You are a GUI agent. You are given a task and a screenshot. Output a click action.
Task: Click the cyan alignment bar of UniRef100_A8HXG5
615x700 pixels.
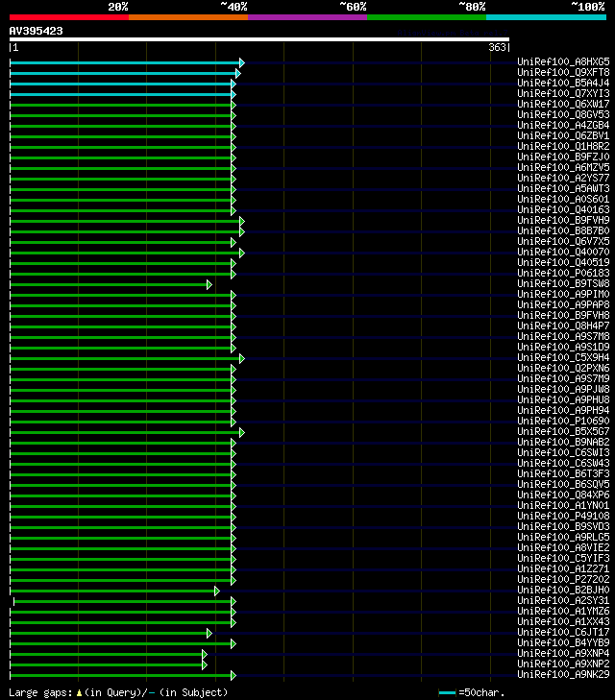pyautogui.click(x=125, y=62)
